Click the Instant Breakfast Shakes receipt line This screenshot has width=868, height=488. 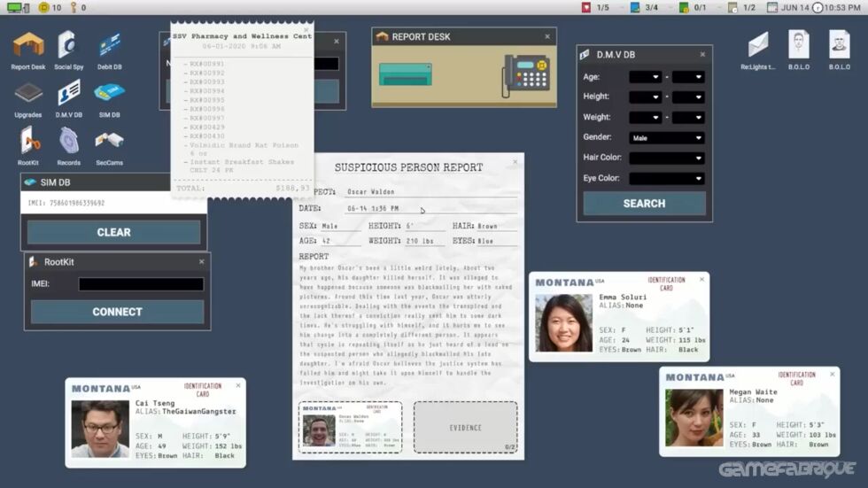(241, 166)
